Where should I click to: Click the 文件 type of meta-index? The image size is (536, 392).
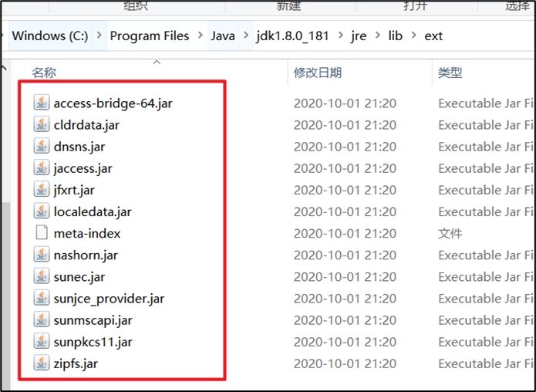[450, 233]
